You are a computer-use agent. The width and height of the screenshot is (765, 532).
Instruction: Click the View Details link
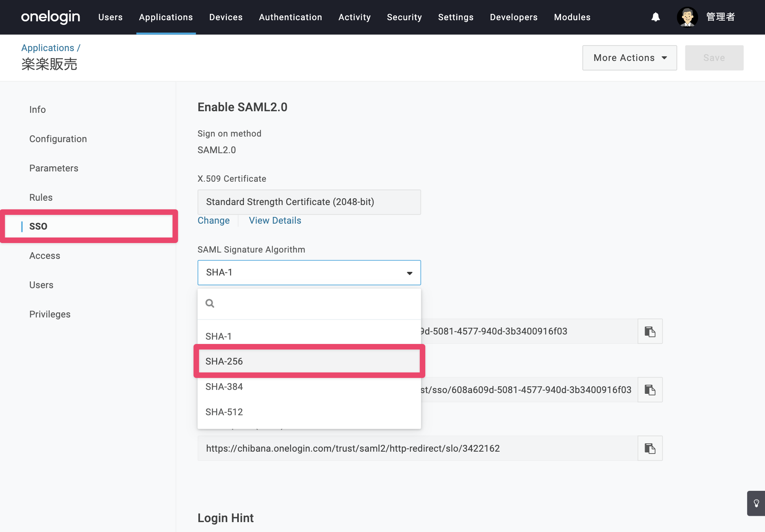[275, 220]
